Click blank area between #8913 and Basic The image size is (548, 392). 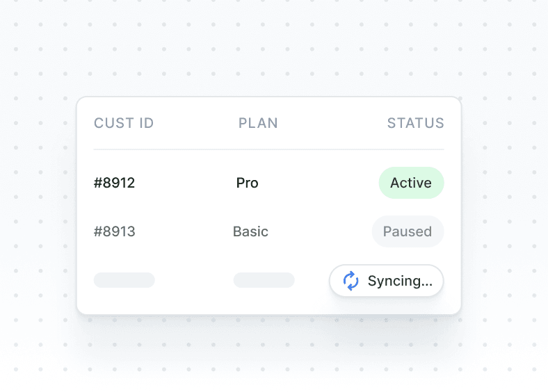click(184, 232)
